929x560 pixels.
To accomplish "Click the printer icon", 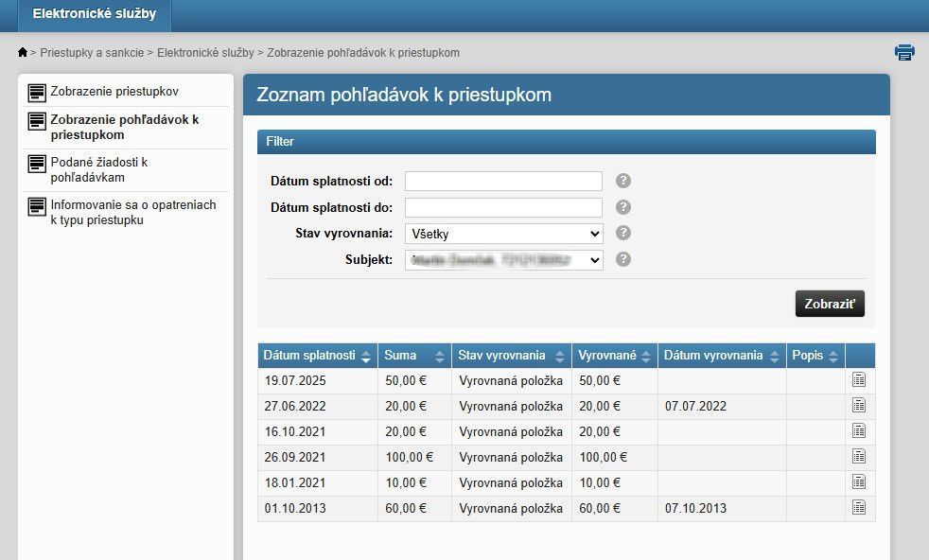I will point(904,53).
